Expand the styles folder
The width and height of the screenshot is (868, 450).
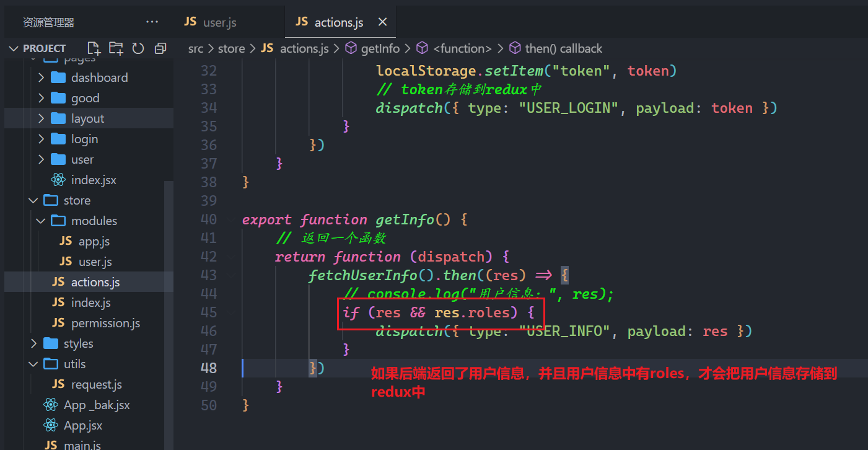point(33,343)
